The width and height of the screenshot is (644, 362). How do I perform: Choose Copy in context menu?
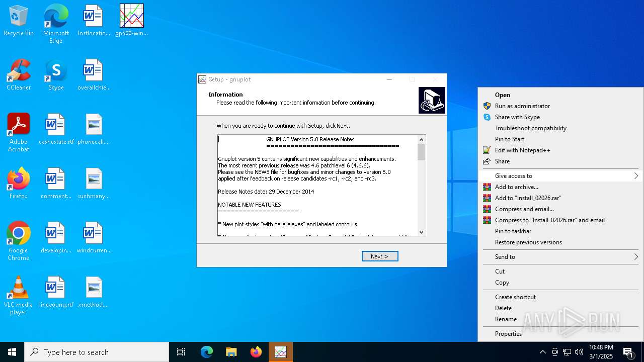click(560, 283)
